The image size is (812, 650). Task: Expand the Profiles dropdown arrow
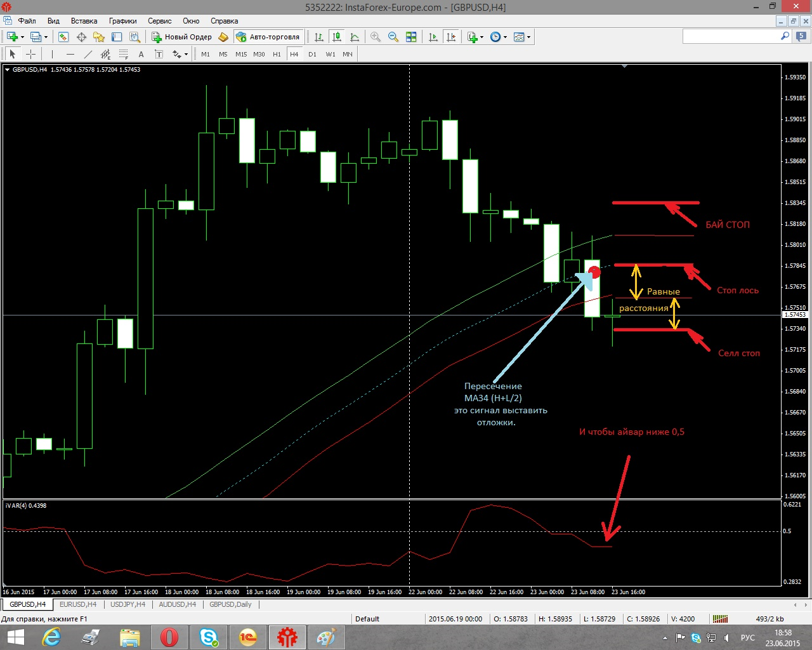(x=46, y=37)
